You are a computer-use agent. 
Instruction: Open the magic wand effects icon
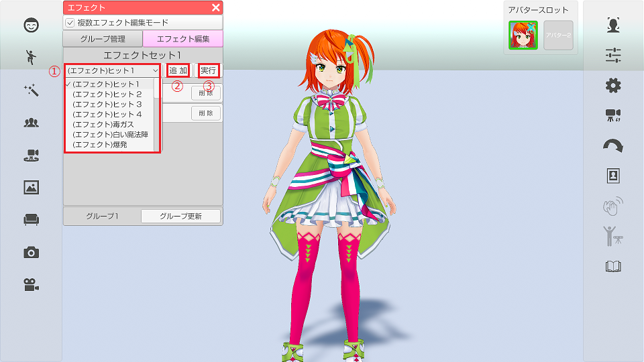click(x=32, y=90)
